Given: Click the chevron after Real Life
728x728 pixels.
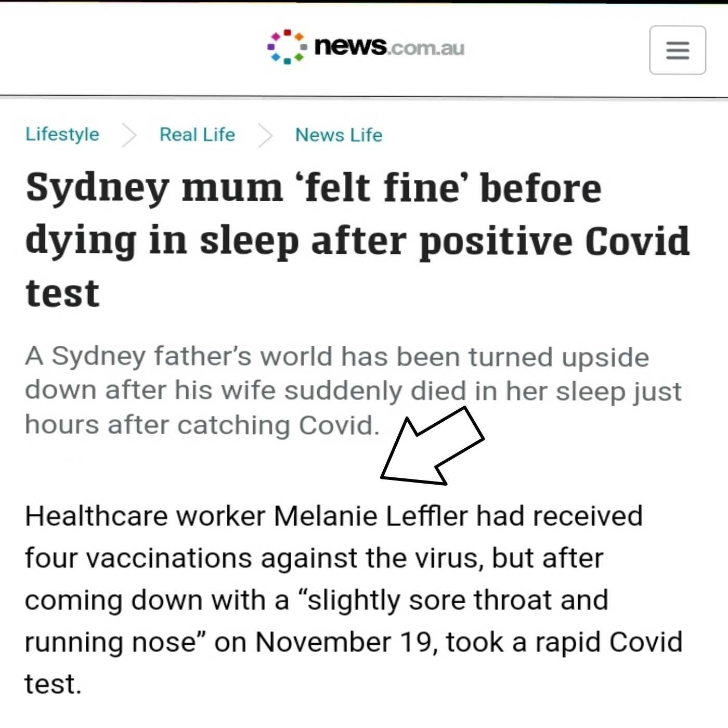Looking at the screenshot, I should coord(265,136).
